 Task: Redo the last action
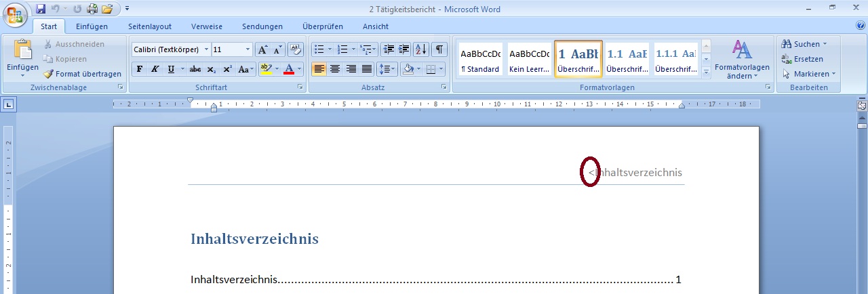coord(77,9)
